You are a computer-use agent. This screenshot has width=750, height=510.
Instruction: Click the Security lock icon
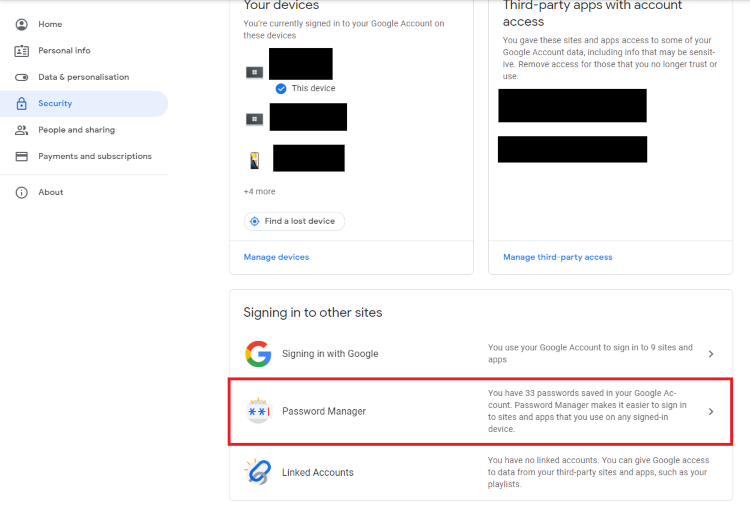pyautogui.click(x=21, y=103)
